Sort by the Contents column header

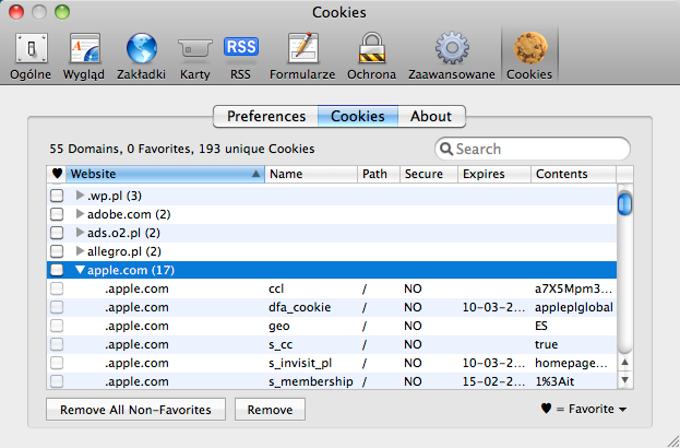coord(573,174)
